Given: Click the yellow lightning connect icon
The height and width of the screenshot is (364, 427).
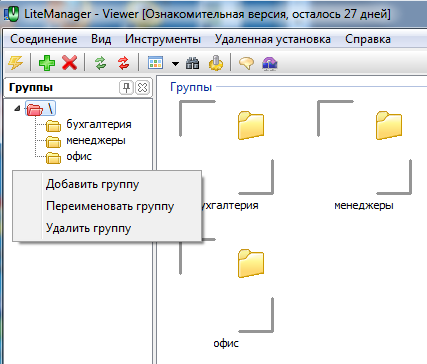Looking at the screenshot, I should [x=15, y=62].
